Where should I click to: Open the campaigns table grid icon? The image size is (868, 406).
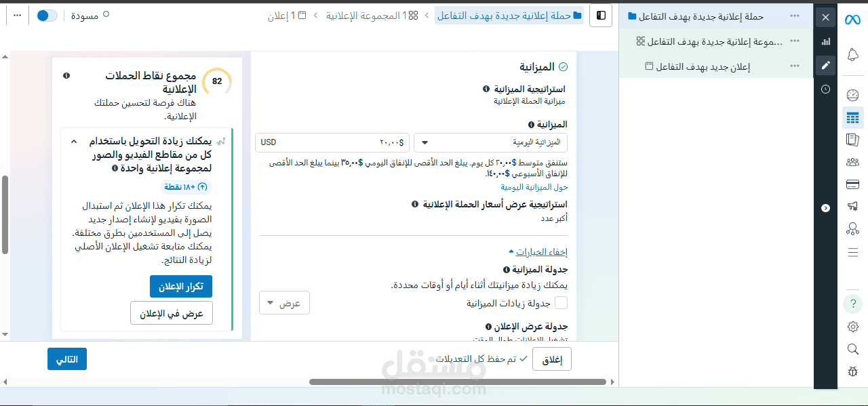coord(852,118)
